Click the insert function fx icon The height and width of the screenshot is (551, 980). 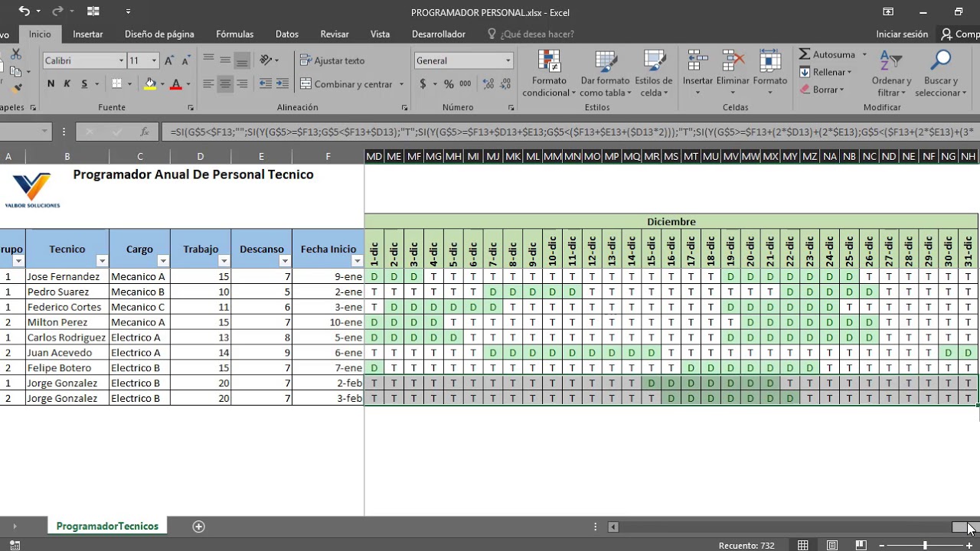tap(144, 132)
